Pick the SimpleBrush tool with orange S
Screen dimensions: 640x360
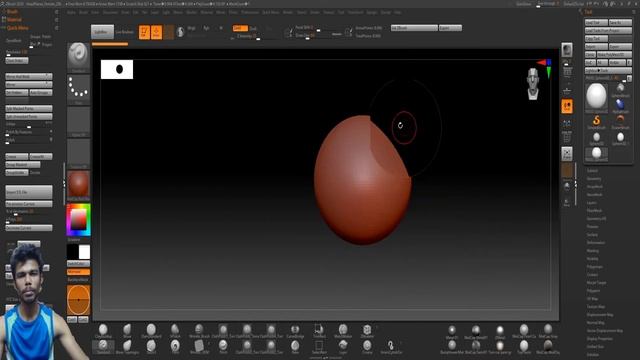[x=596, y=121]
